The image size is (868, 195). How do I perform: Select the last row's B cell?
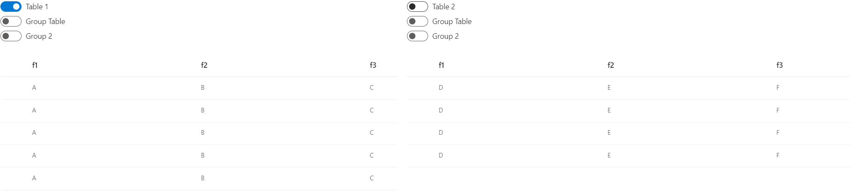point(203,178)
